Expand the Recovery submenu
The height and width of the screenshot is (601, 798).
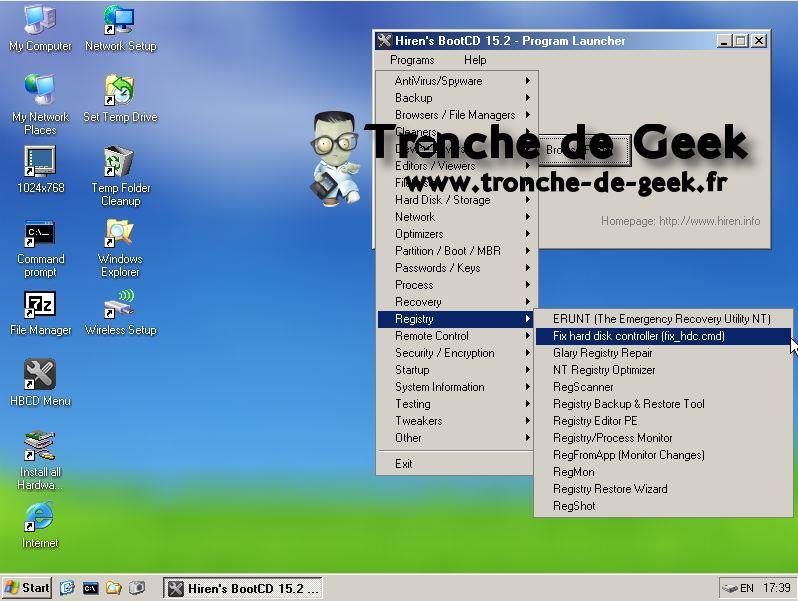457,302
